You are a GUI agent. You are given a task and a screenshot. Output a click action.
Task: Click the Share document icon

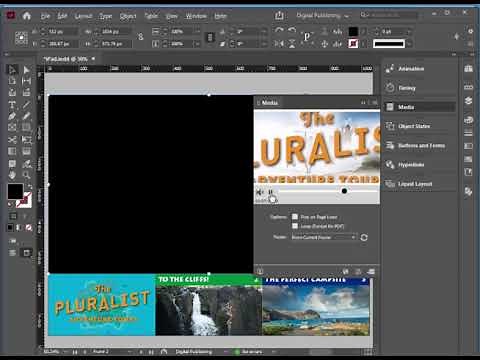coord(279,15)
